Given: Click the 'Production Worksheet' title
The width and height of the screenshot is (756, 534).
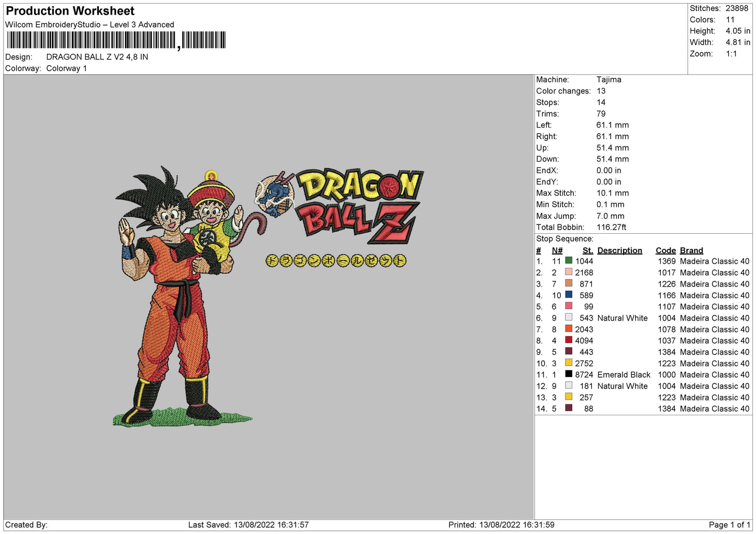Looking at the screenshot, I should click(70, 11).
